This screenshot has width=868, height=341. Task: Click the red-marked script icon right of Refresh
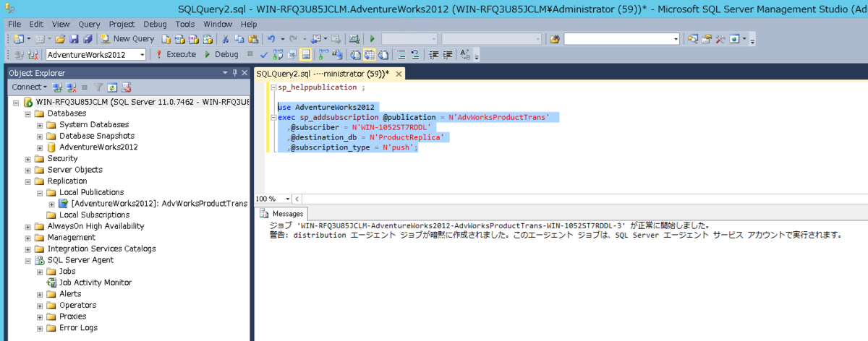pyautogui.click(x=127, y=87)
